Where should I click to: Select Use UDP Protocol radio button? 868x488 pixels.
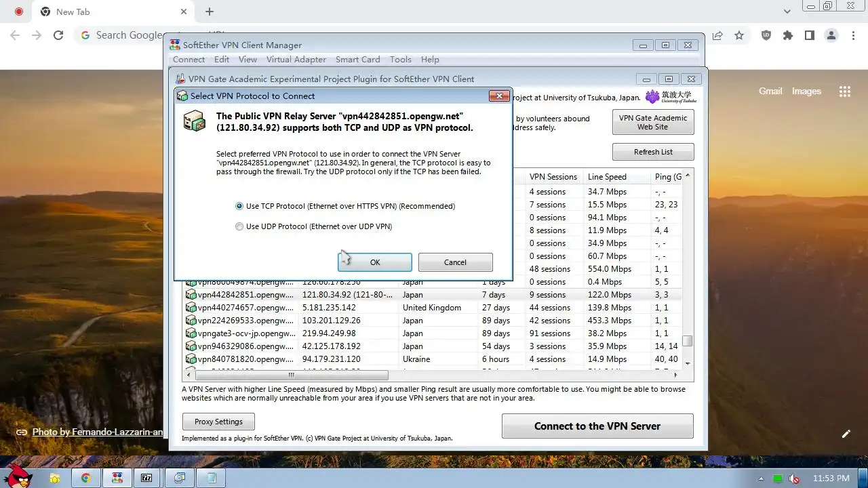tap(239, 226)
